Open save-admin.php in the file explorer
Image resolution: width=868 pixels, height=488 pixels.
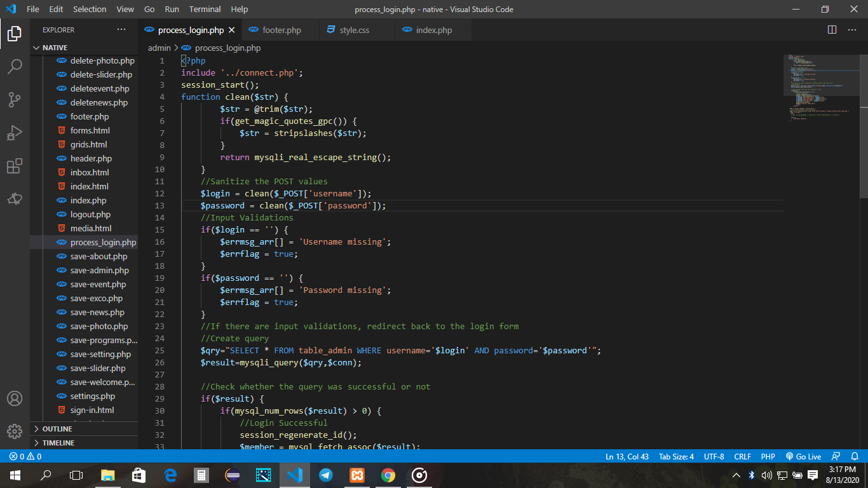(99, 270)
